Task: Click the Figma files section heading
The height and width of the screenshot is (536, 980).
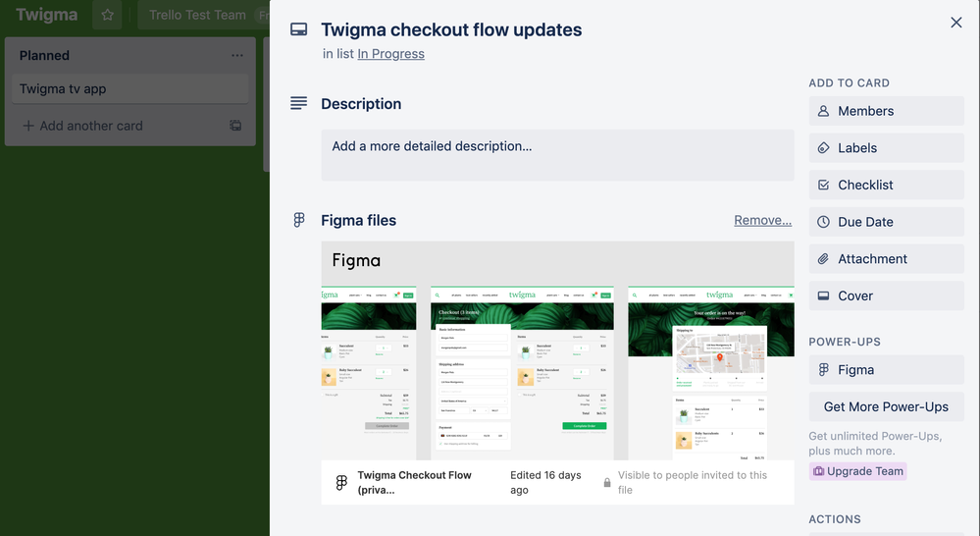Action: pyautogui.click(x=359, y=220)
